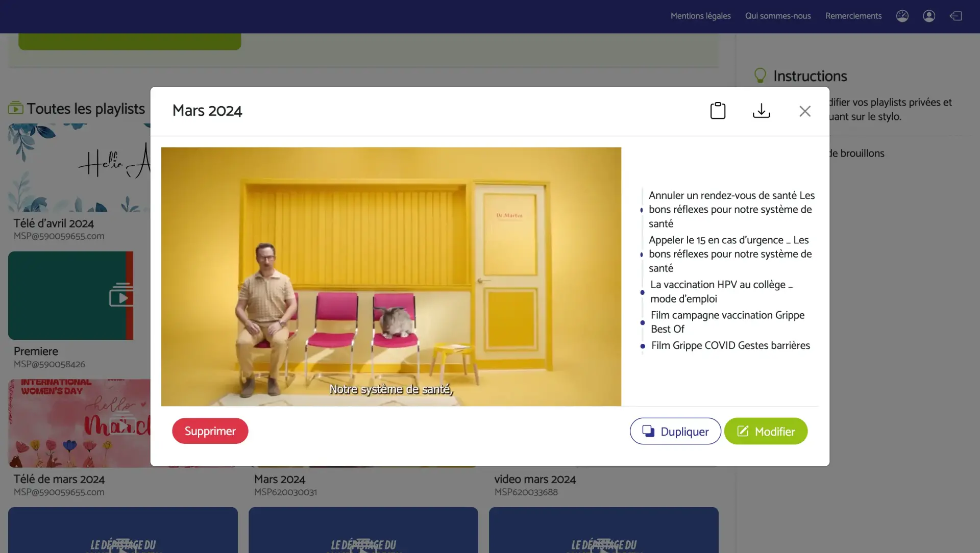The height and width of the screenshot is (553, 980).
Task: Click the download icon in Mars 2024 modal
Action: 761,111
